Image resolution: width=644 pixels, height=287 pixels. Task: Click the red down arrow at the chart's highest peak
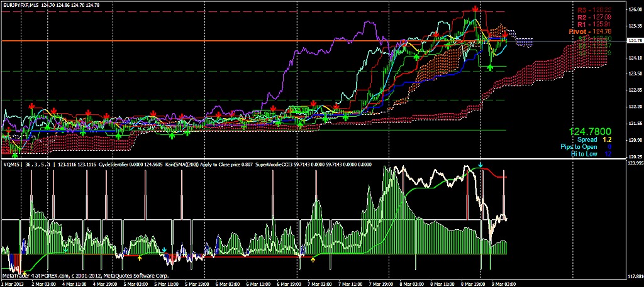point(476,9)
